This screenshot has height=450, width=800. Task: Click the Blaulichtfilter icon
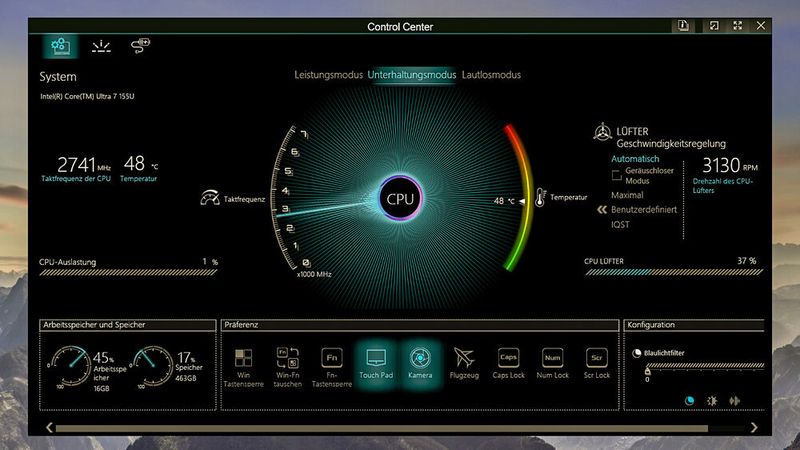pos(637,353)
